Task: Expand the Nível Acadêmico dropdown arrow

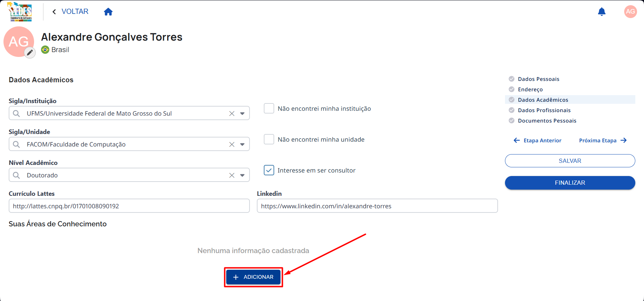Action: pyautogui.click(x=242, y=175)
